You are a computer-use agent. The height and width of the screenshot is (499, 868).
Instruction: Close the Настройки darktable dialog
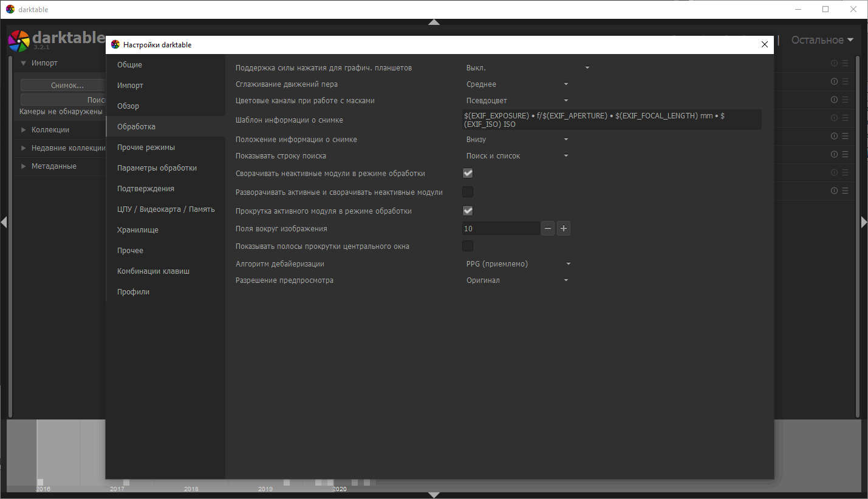pyautogui.click(x=765, y=44)
